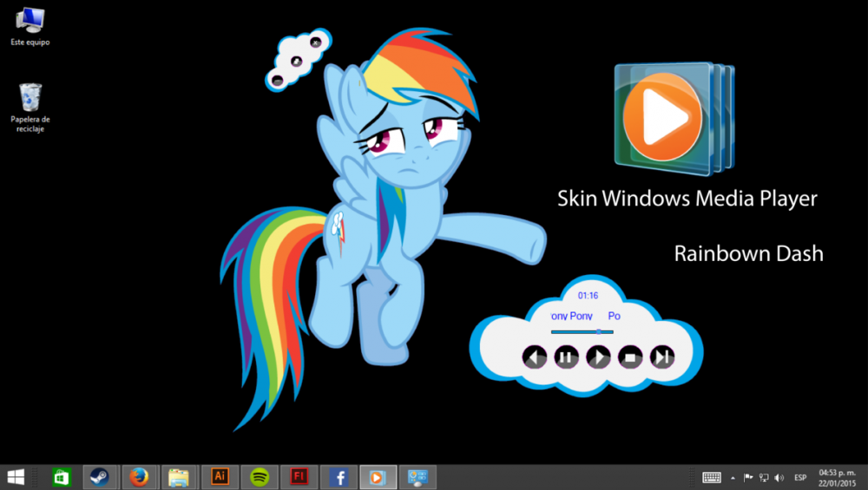Click the play button in the cloud player

pyautogui.click(x=598, y=357)
